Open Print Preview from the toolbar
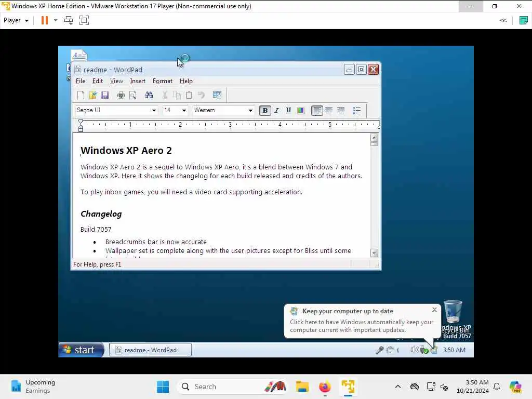Viewport: 532px width, 399px height. (132, 96)
